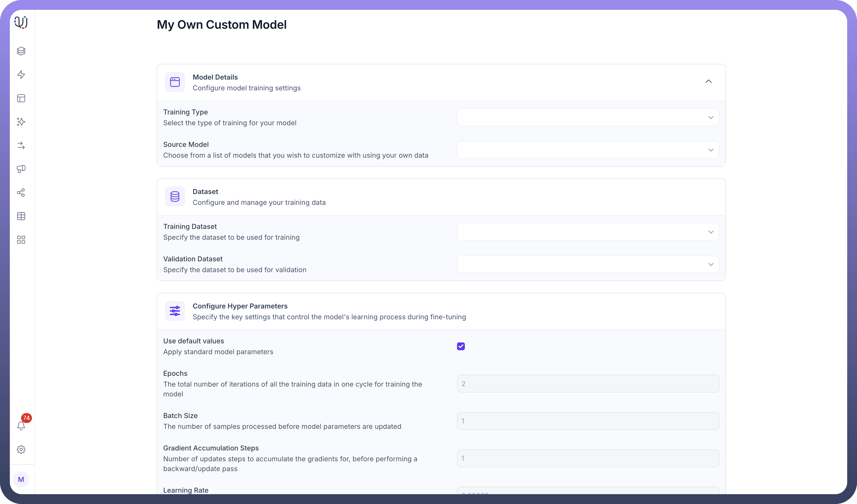Click the arrows routing sidebar icon
Image resolution: width=857 pixels, height=504 pixels.
pos(21,145)
